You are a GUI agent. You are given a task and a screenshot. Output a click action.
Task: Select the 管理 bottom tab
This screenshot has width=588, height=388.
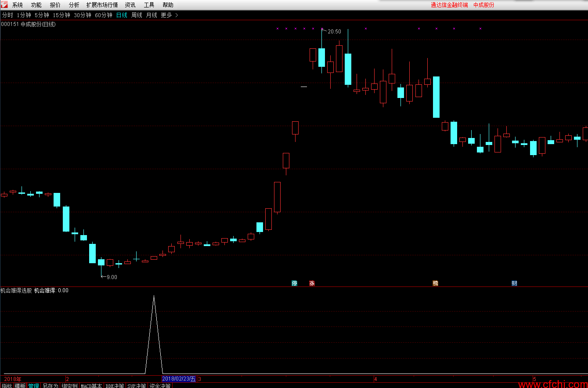point(33,385)
